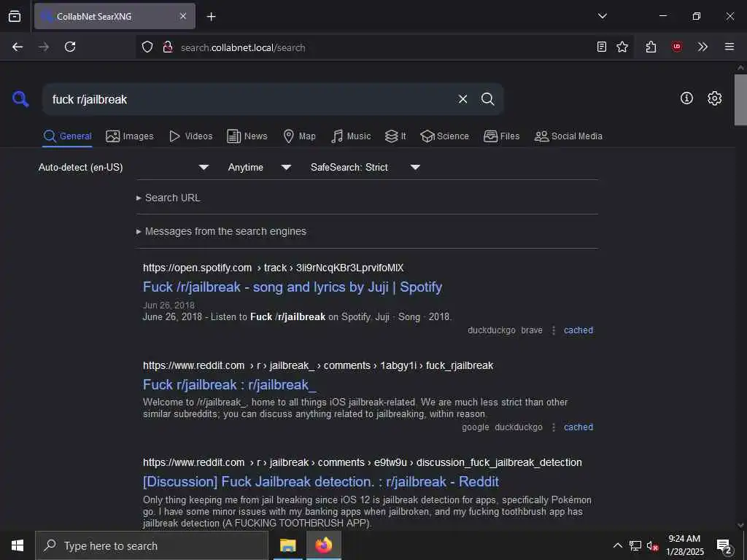The height and width of the screenshot is (560, 747).
Task: Open cached version of Spotify result
Action: (x=578, y=330)
